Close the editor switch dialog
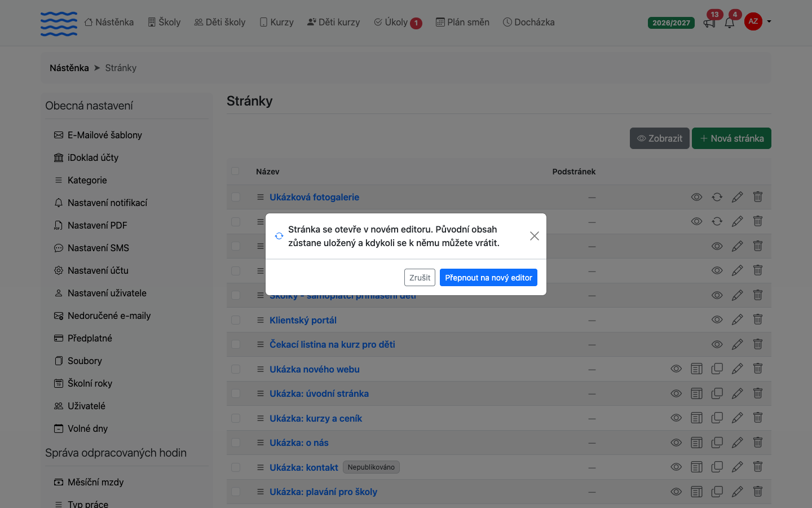The height and width of the screenshot is (508, 812). (x=535, y=236)
